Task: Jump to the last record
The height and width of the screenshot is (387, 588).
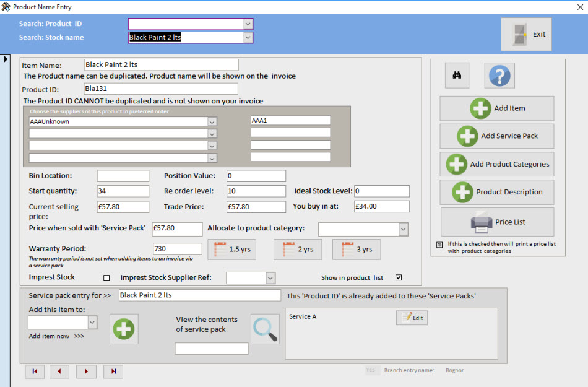Action: pos(113,371)
